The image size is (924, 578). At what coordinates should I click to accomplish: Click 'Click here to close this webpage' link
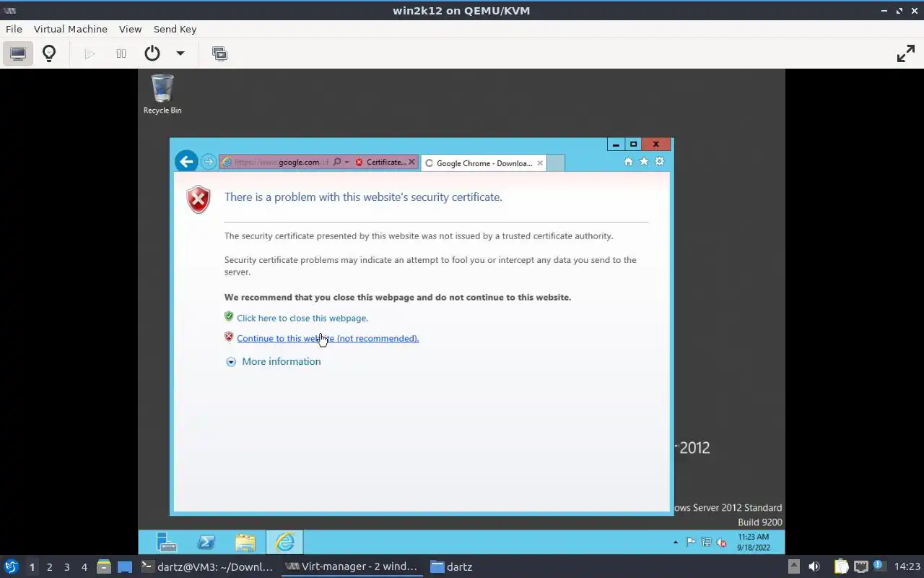302,318
